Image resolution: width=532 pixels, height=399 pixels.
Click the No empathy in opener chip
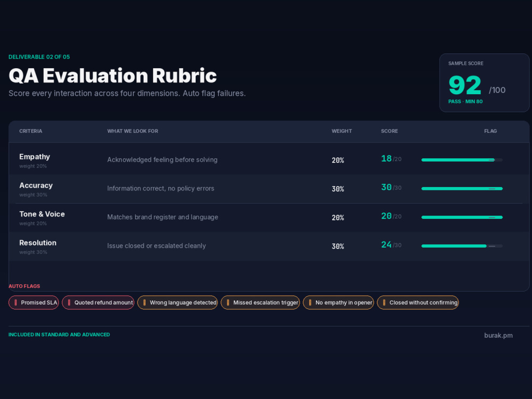(x=338, y=303)
